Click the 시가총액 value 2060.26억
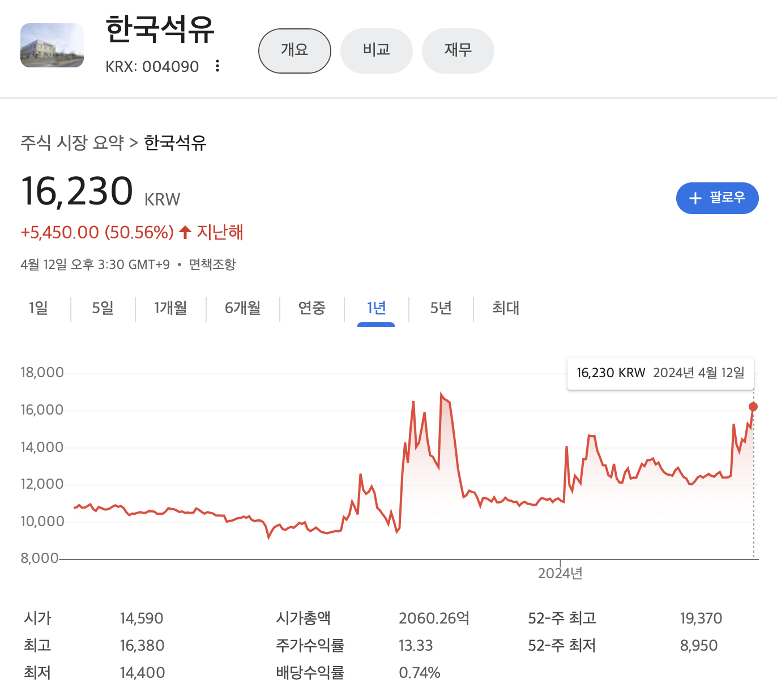The image size is (777, 700). click(434, 618)
